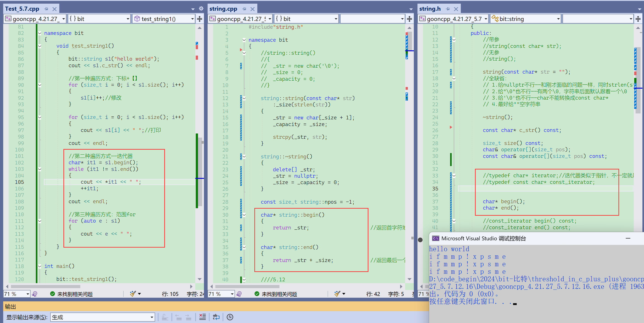
Task: Collapse main function at line 118
Action: click(39, 266)
